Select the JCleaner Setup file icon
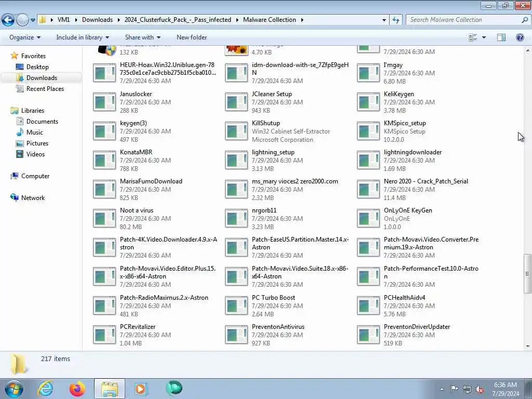 point(236,102)
